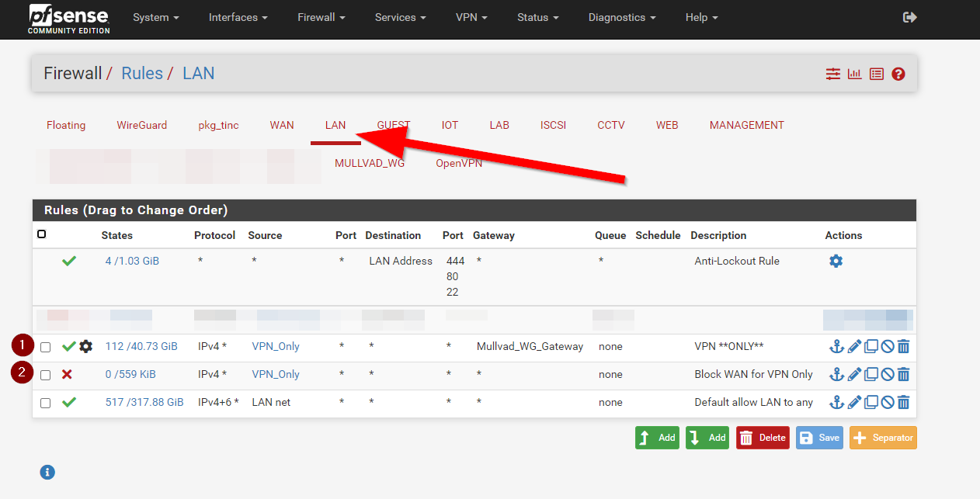Open the 112 /40.73 GiB states link
The height and width of the screenshot is (499, 980).
click(141, 346)
